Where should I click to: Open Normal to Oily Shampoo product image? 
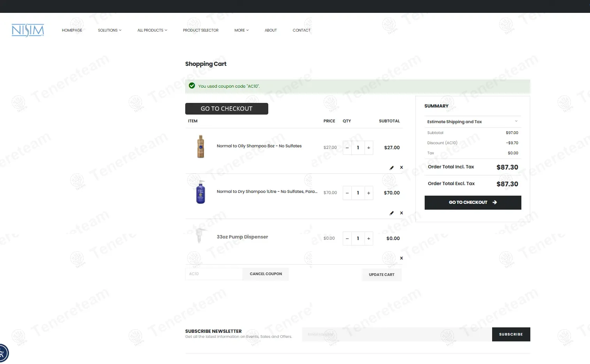tap(200, 147)
